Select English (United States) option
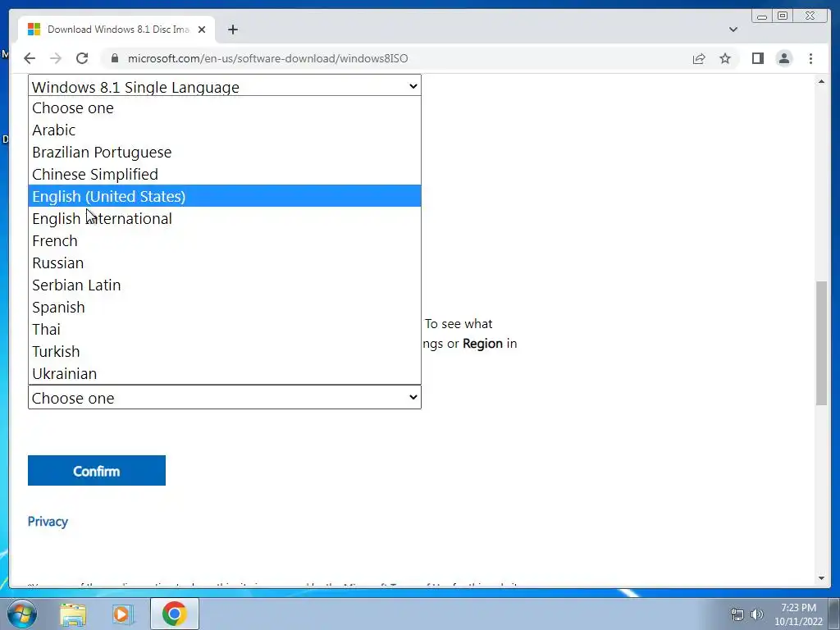The width and height of the screenshot is (840, 630). click(225, 196)
